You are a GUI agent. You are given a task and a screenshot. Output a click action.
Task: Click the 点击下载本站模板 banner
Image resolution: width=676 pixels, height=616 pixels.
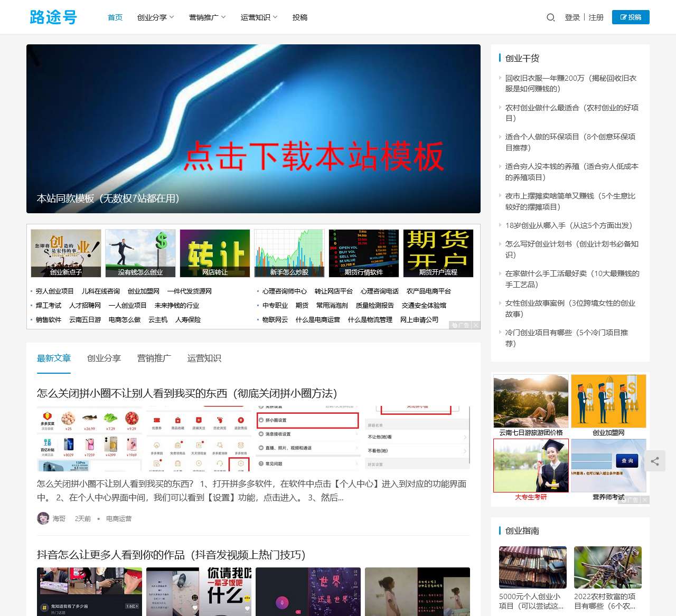(x=253, y=129)
